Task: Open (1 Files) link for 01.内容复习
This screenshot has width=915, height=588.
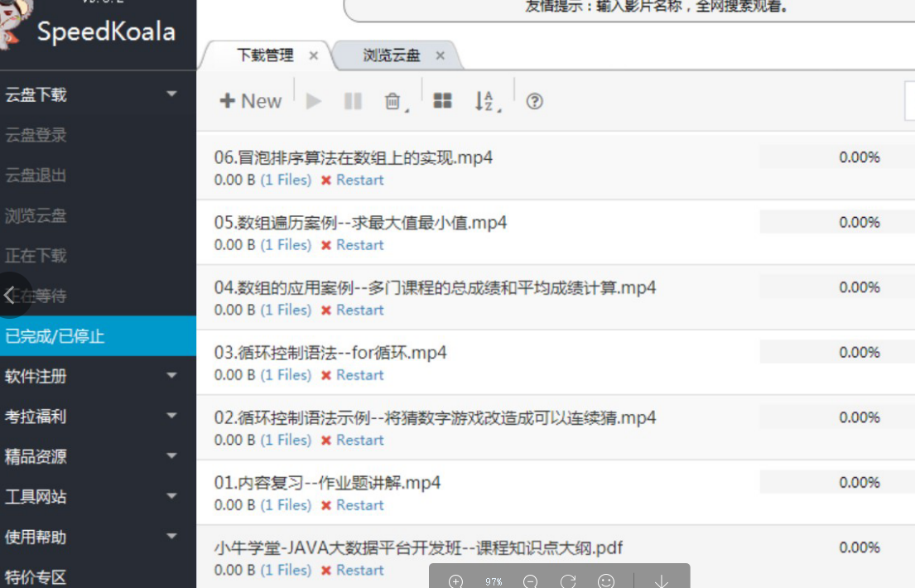Action: click(286, 505)
